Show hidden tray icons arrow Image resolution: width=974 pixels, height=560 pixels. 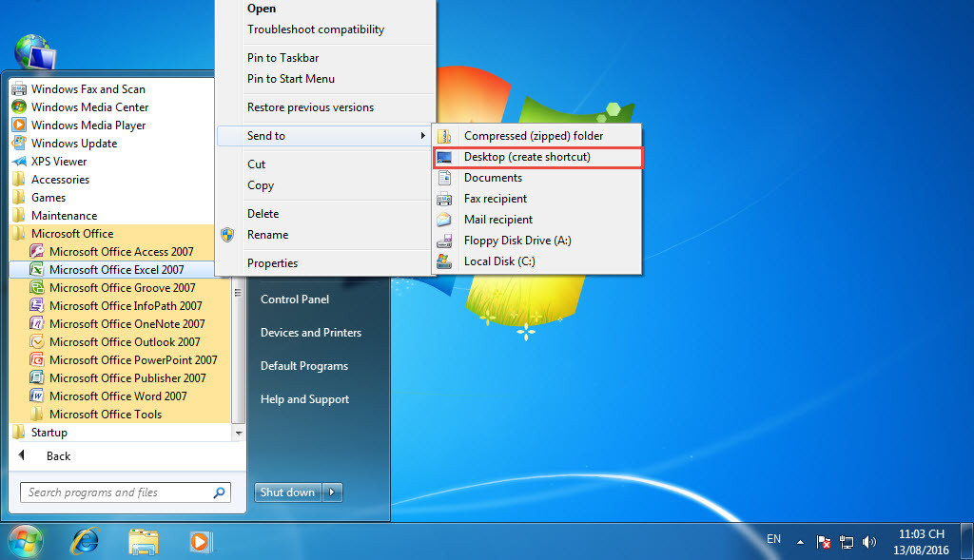pyautogui.click(x=800, y=542)
